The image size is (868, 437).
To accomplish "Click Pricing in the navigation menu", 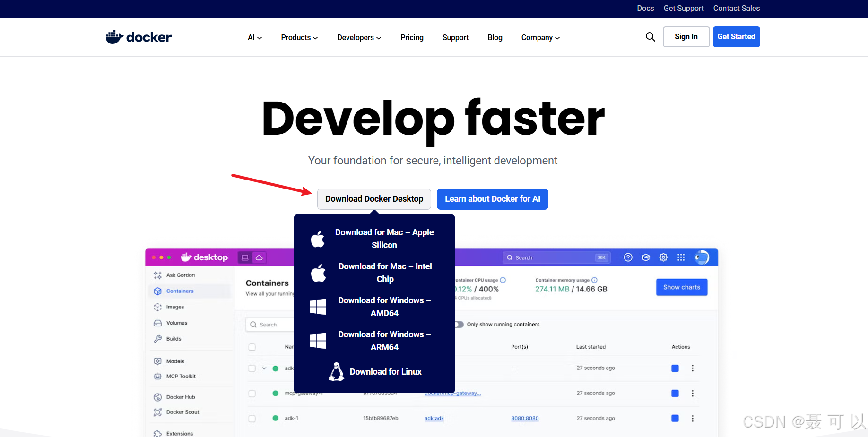I will pyautogui.click(x=412, y=37).
